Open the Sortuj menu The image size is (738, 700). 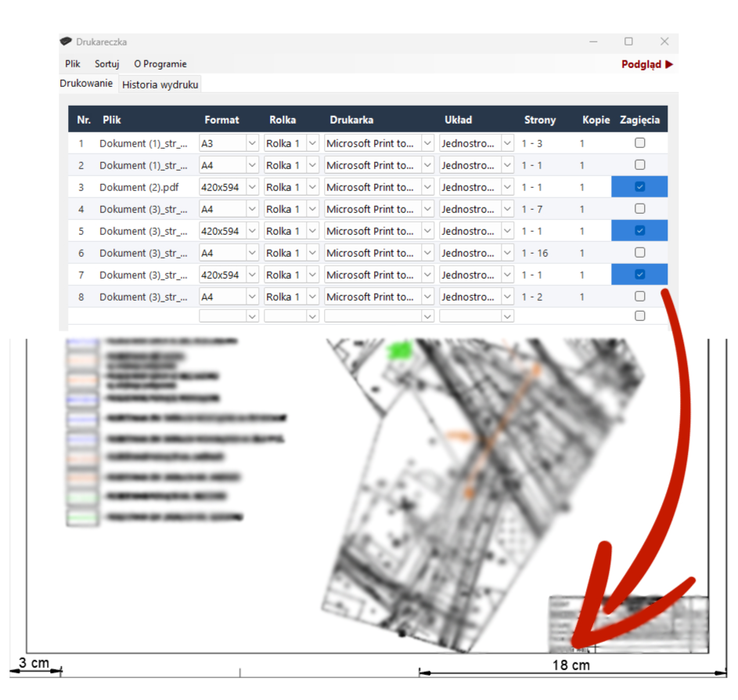point(107,64)
